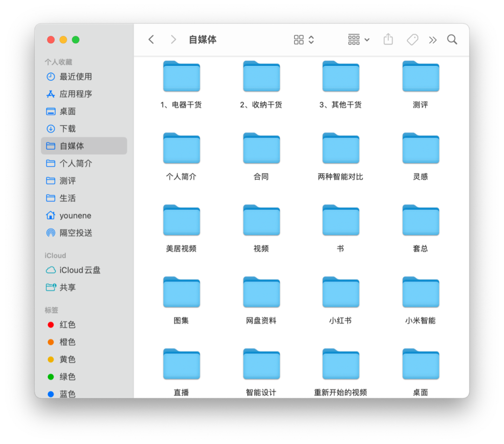Go back with the left chevron
The height and width of the screenshot is (444, 504).
coord(151,40)
